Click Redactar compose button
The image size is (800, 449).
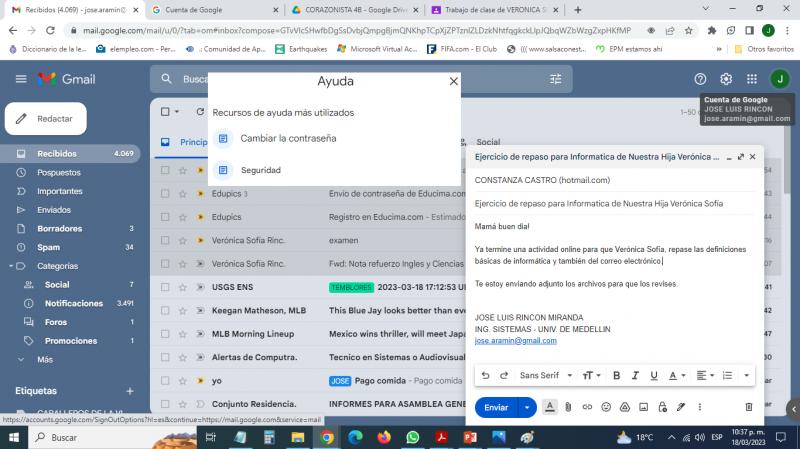tap(46, 119)
